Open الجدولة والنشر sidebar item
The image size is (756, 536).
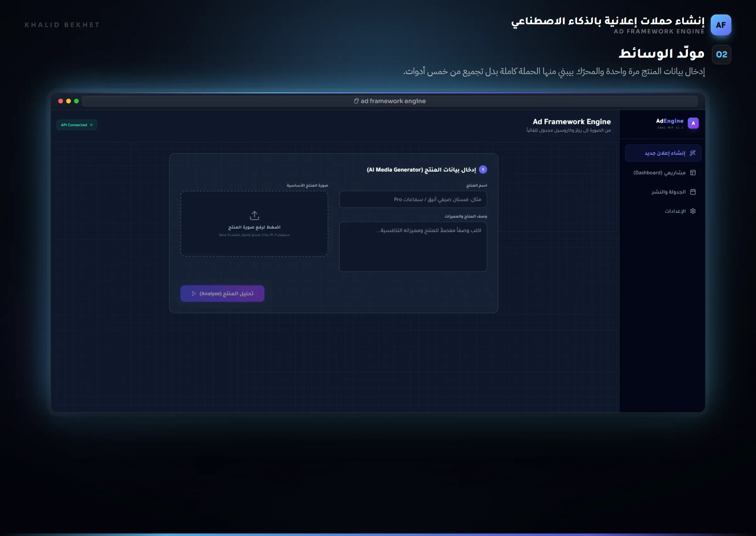[663, 192]
